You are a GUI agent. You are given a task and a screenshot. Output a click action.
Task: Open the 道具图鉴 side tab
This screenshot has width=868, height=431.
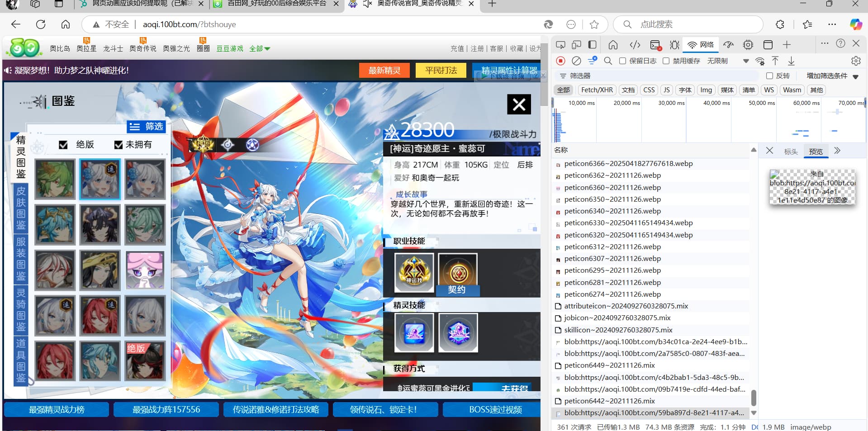(x=21, y=360)
